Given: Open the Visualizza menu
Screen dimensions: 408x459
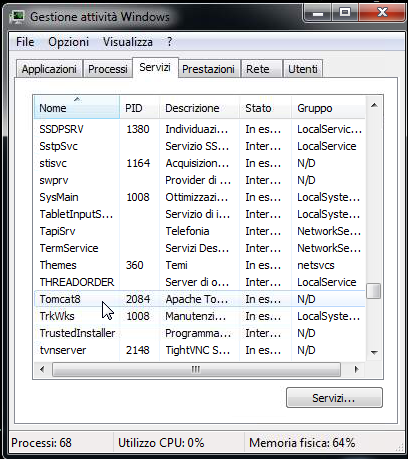Looking at the screenshot, I should [x=128, y=42].
